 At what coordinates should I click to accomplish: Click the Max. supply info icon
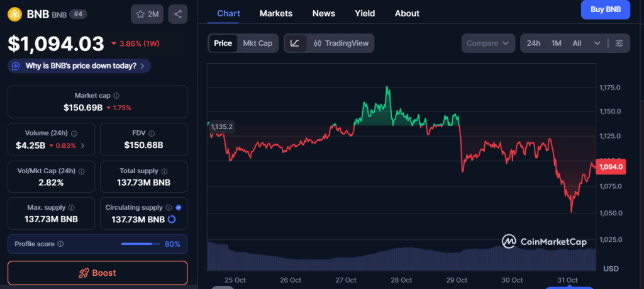pos(71,207)
